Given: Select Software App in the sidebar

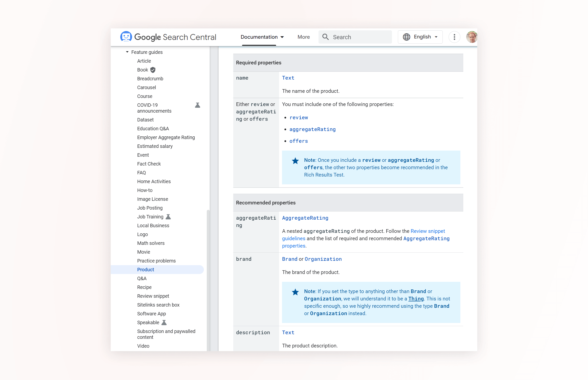Looking at the screenshot, I should pyautogui.click(x=151, y=314).
